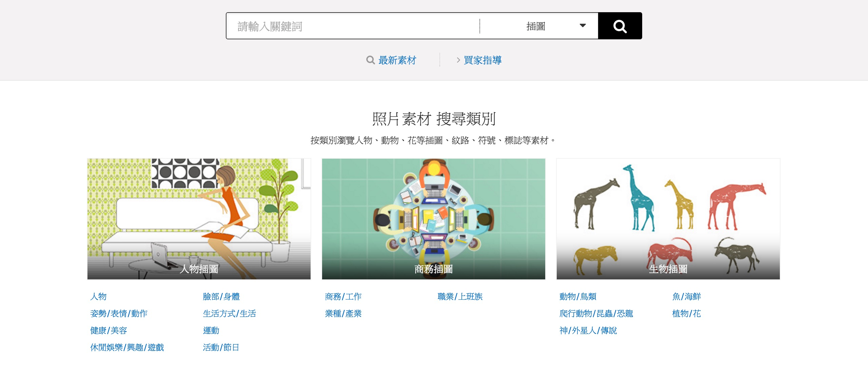The height and width of the screenshot is (375, 868).
Task: Click the 人物插圖 category thumbnail
Action: tap(199, 219)
